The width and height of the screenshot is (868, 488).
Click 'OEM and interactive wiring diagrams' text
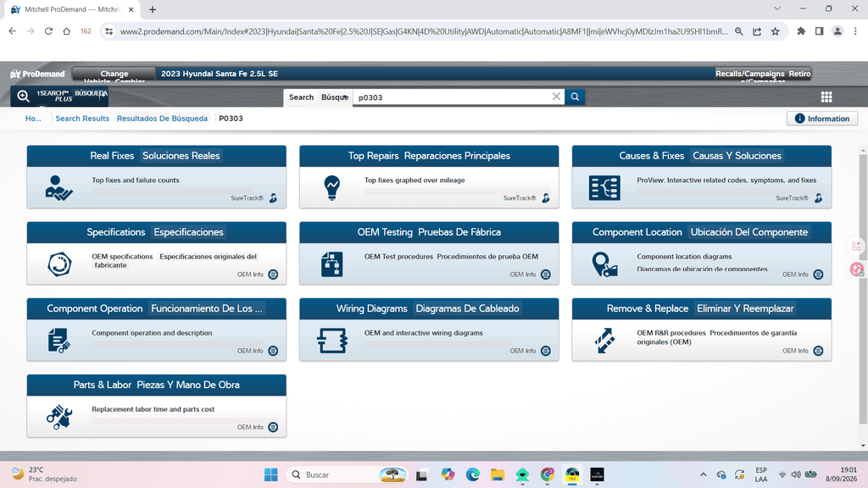tap(424, 332)
